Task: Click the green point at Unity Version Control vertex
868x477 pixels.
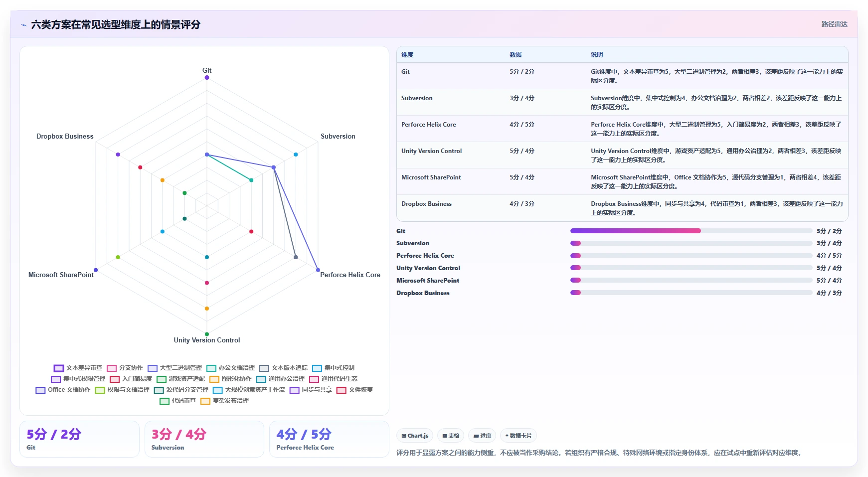Action: pos(207,334)
